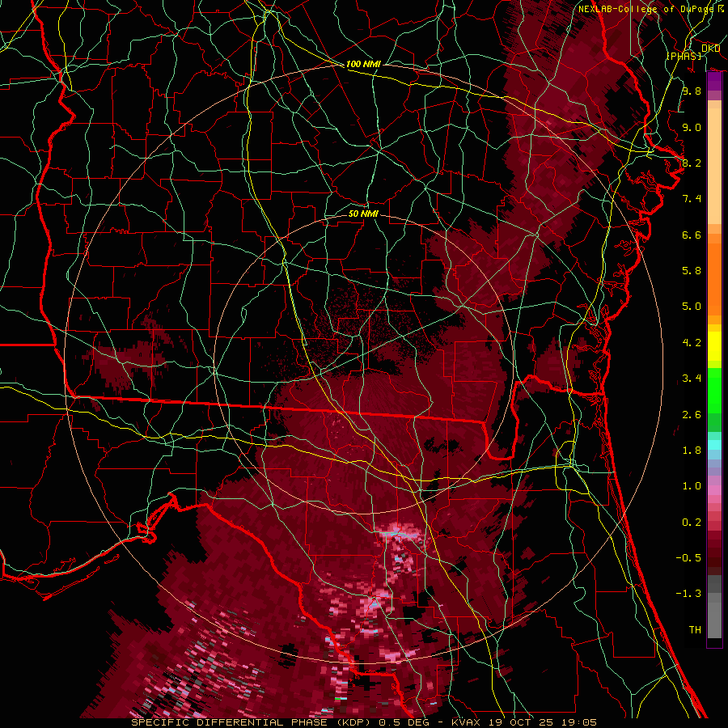Click the 1.8 scale value
Screen dimensions: 728x728
pos(692,451)
